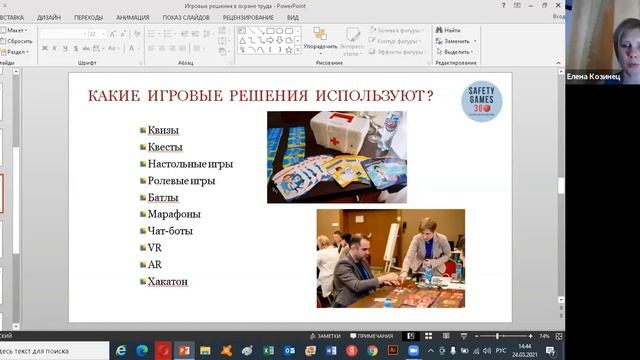Select the star shape in the gallery
This screenshot has width=640, height=360.
click(x=289, y=50)
